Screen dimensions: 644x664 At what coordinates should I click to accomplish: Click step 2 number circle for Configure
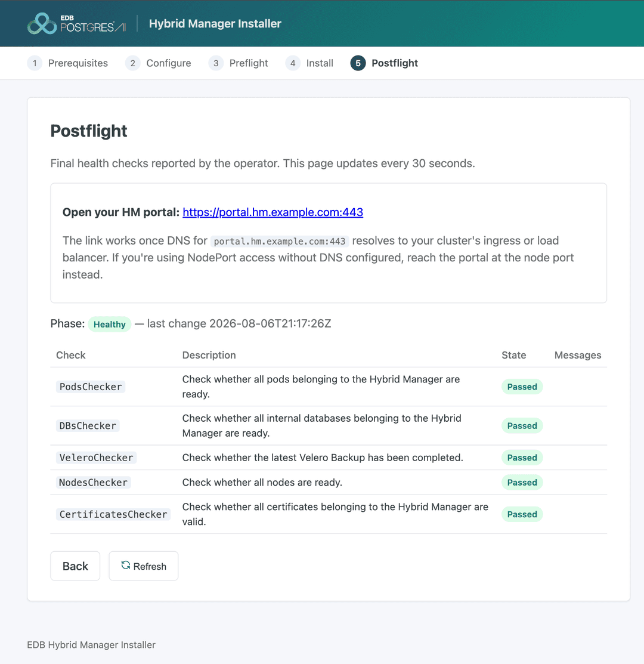pyautogui.click(x=133, y=63)
